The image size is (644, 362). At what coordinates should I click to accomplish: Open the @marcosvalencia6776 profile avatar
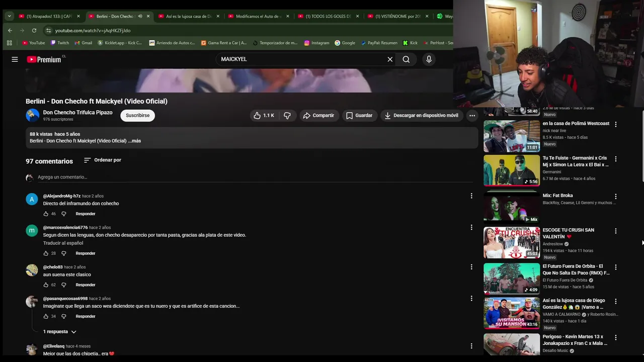click(32, 231)
